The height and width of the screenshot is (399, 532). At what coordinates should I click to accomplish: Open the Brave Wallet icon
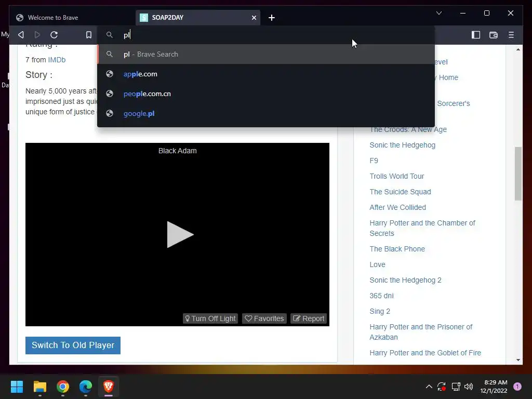(x=494, y=35)
